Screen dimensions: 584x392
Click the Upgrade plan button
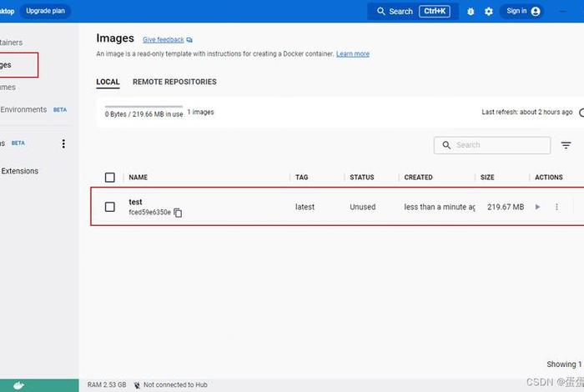tap(45, 11)
